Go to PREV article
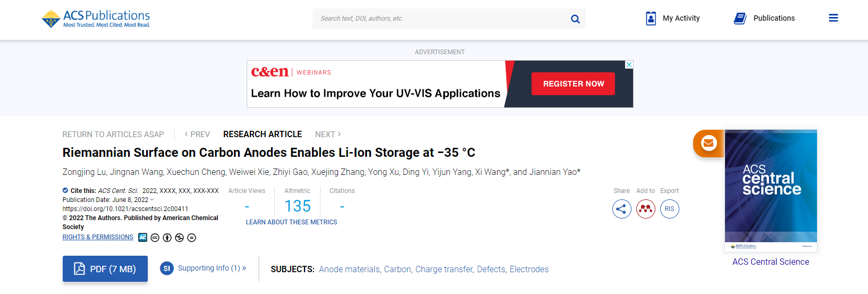 coord(197,135)
